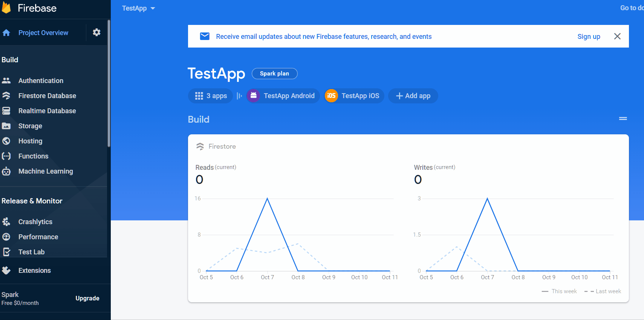Click the Realtime Database sidebar icon
Image resolution: width=644 pixels, height=320 pixels.
pos(6,111)
